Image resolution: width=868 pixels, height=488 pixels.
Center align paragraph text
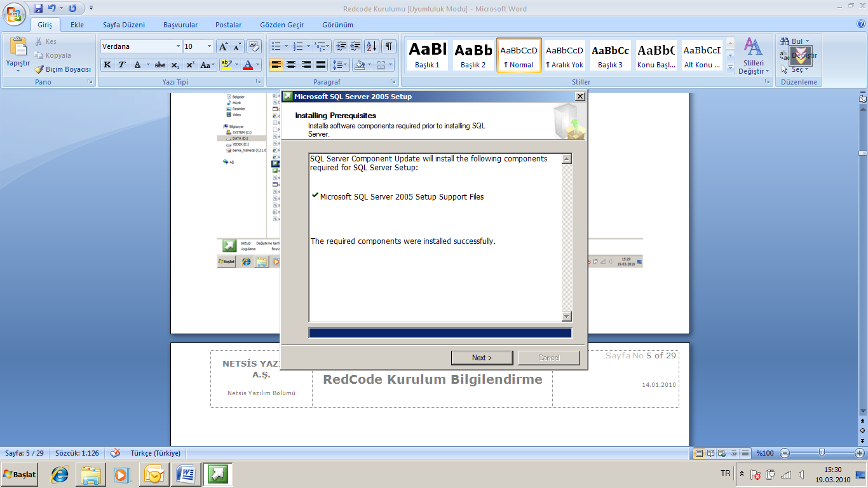(291, 65)
